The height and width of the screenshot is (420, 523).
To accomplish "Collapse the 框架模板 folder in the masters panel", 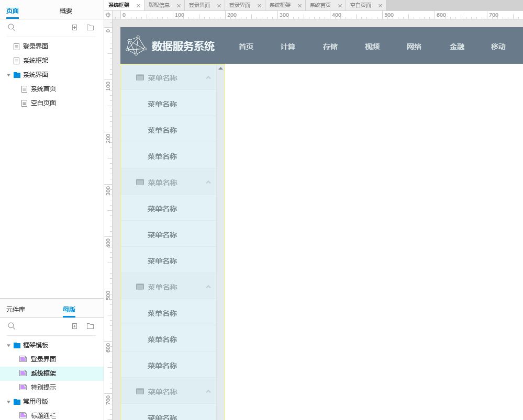I will pyautogui.click(x=8, y=345).
